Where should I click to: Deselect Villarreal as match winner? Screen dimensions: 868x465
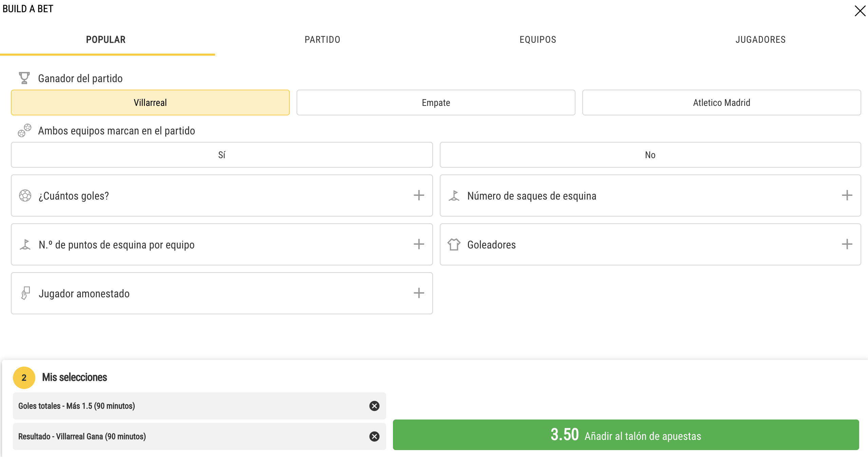click(x=150, y=103)
